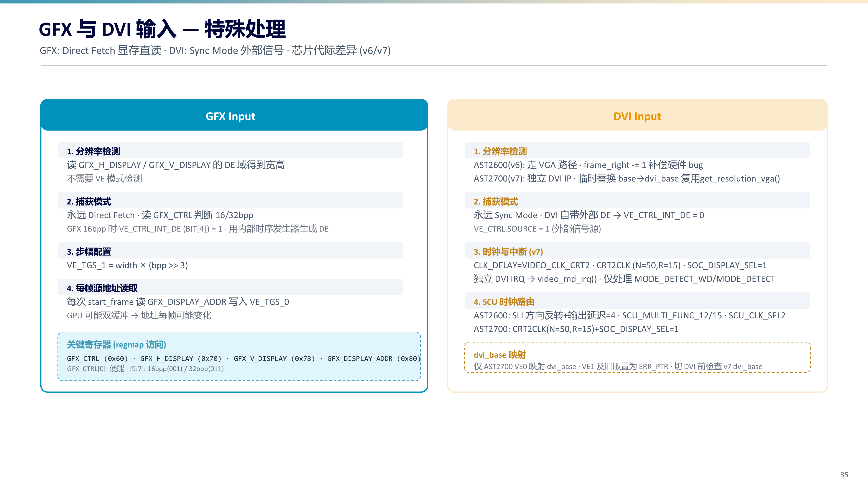Viewport: 868px width, 488px height.
Task: Click GFX heading 2. 捕获模式
Action: pos(89,201)
